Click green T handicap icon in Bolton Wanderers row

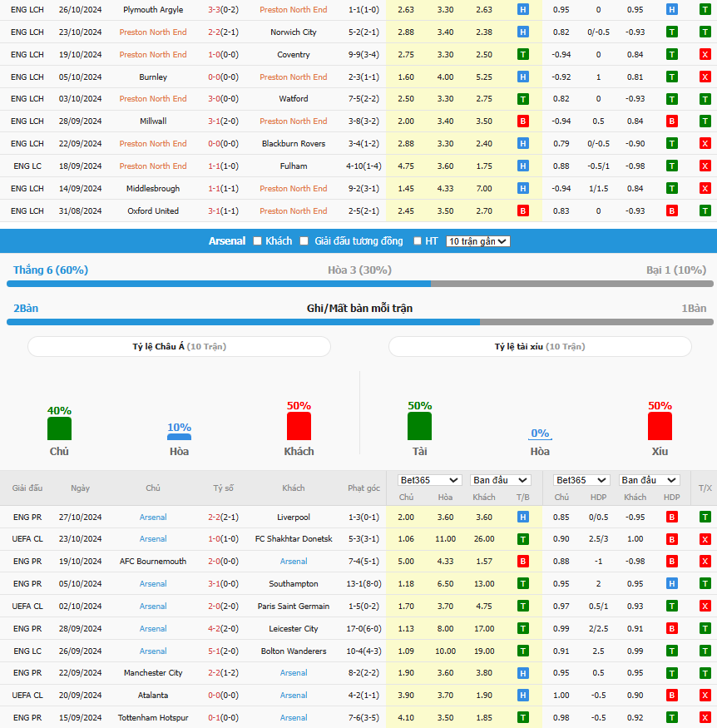click(x=671, y=651)
